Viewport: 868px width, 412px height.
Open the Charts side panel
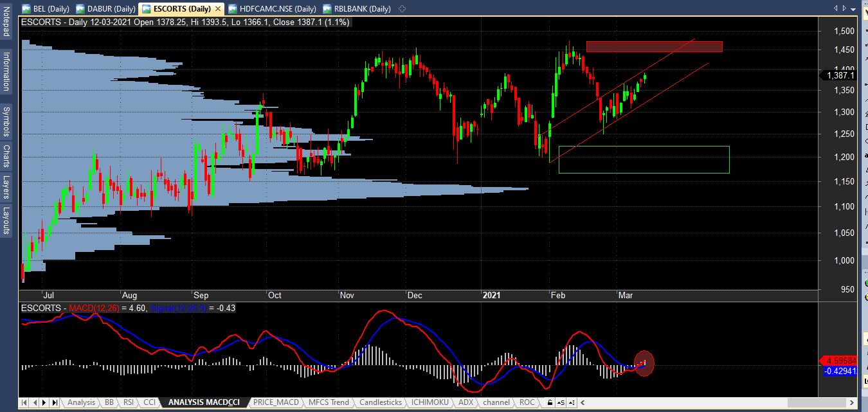(x=6, y=156)
